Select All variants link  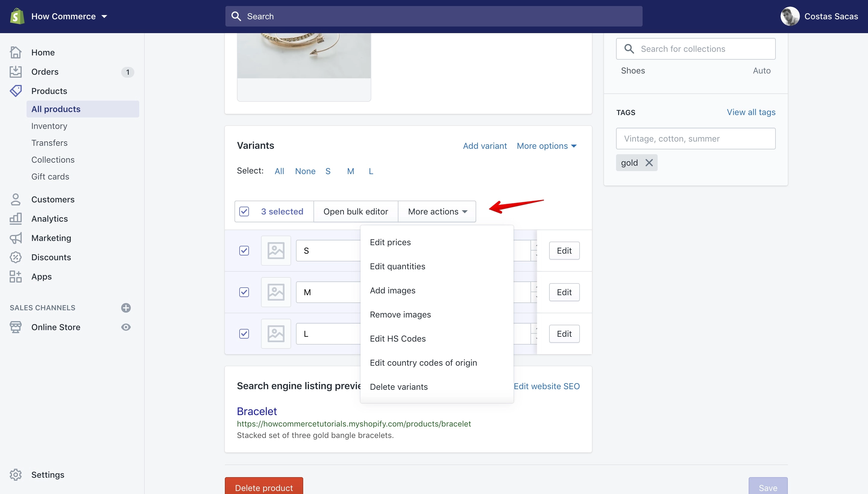(x=279, y=171)
